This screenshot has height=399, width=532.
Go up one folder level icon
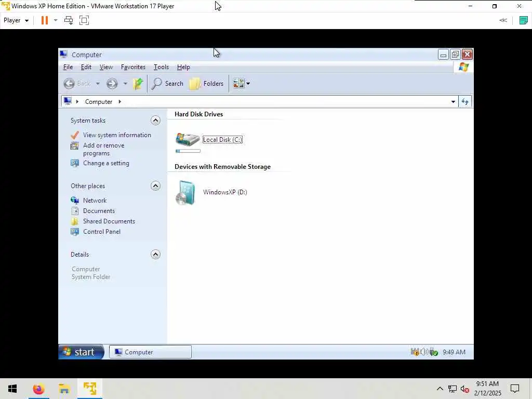click(138, 84)
